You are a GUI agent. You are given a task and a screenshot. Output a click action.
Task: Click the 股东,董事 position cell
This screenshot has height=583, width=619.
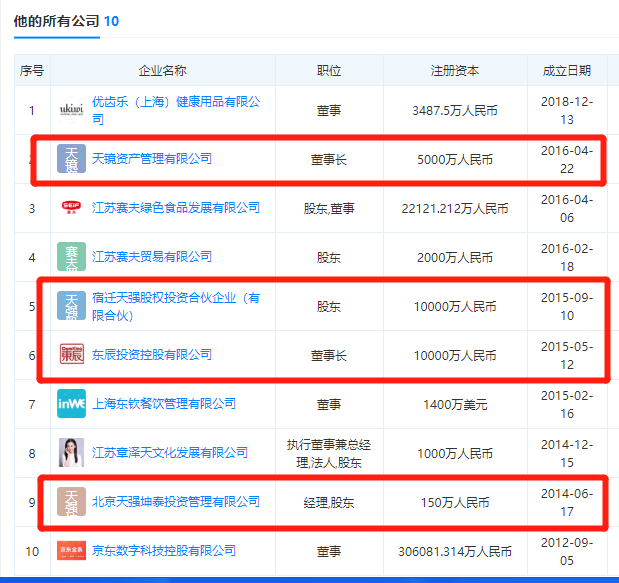coord(329,208)
